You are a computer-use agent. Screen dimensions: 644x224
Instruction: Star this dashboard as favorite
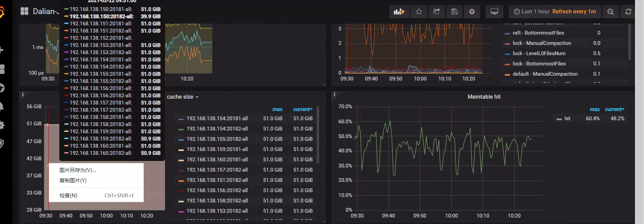419,12
